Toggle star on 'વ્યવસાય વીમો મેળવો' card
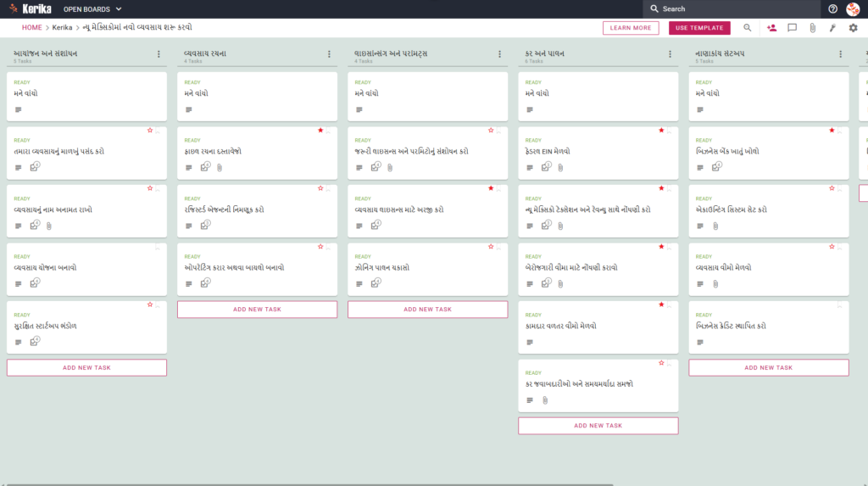The width and height of the screenshot is (868, 486). pos(832,247)
